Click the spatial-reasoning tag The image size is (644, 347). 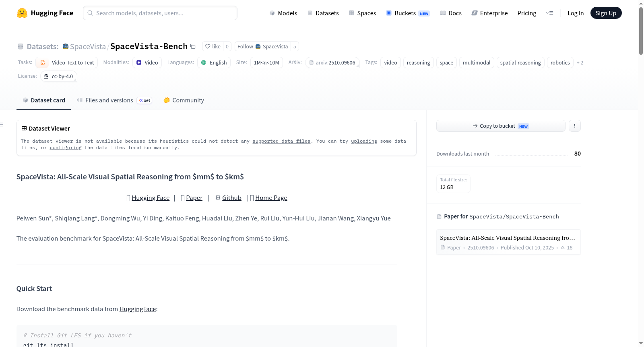tap(520, 62)
